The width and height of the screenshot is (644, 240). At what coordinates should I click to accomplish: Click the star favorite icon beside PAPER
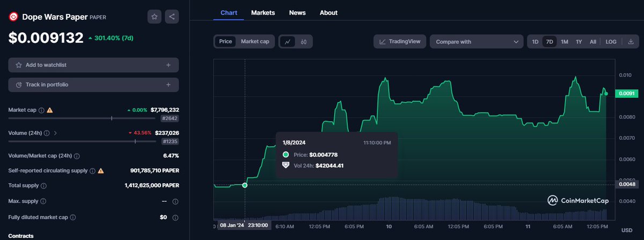point(155,17)
